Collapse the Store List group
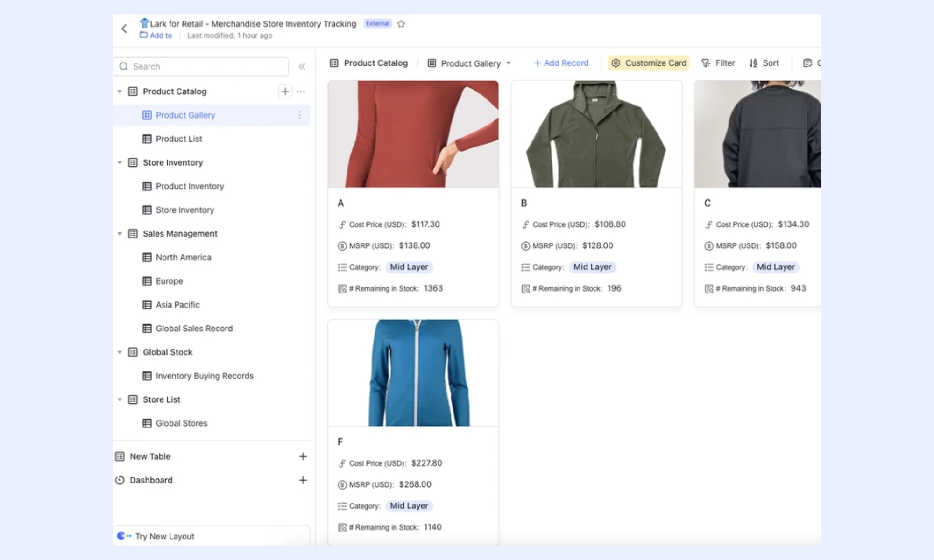Screen dimensions: 934x560 (120, 399)
